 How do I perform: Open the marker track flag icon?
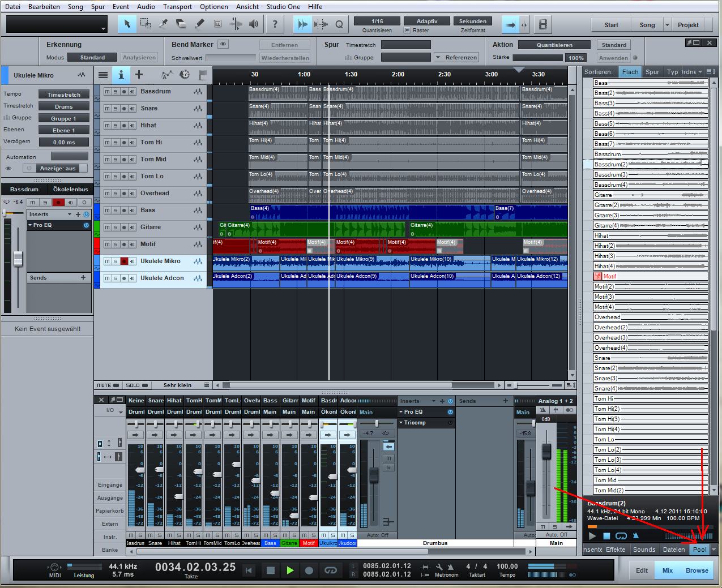[x=203, y=75]
